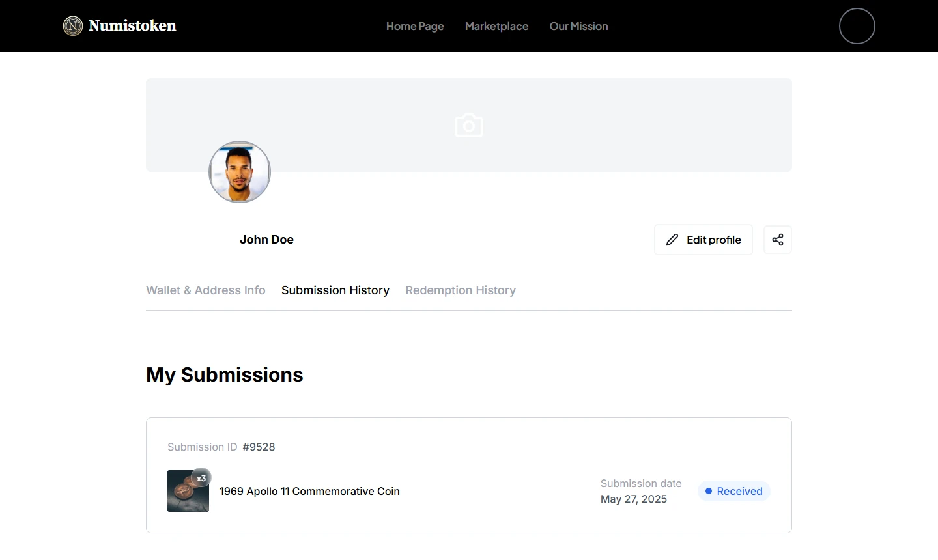Open the Our Mission page
The image size is (938, 560).
point(579,26)
